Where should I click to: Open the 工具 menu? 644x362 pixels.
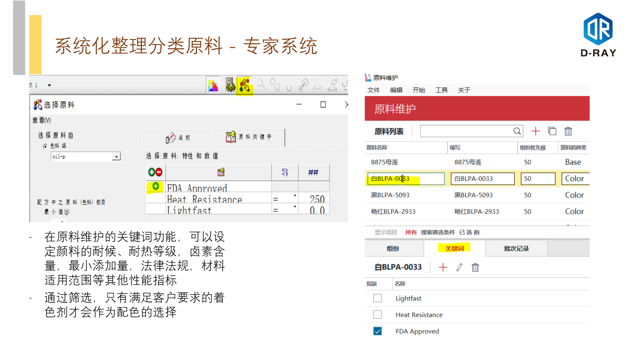[x=441, y=90]
